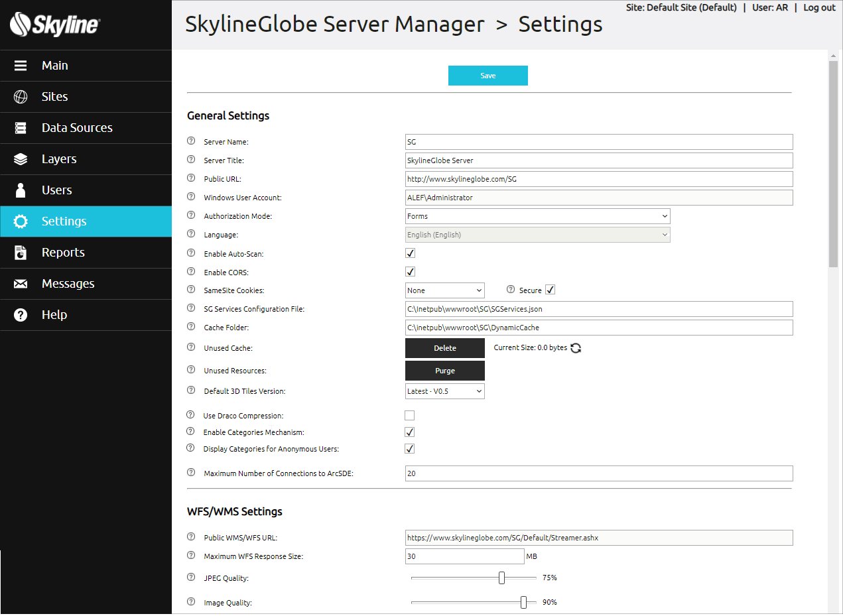Viewport: 843px width, 616px height.
Task: Open the Main menu item
Action: click(86, 66)
